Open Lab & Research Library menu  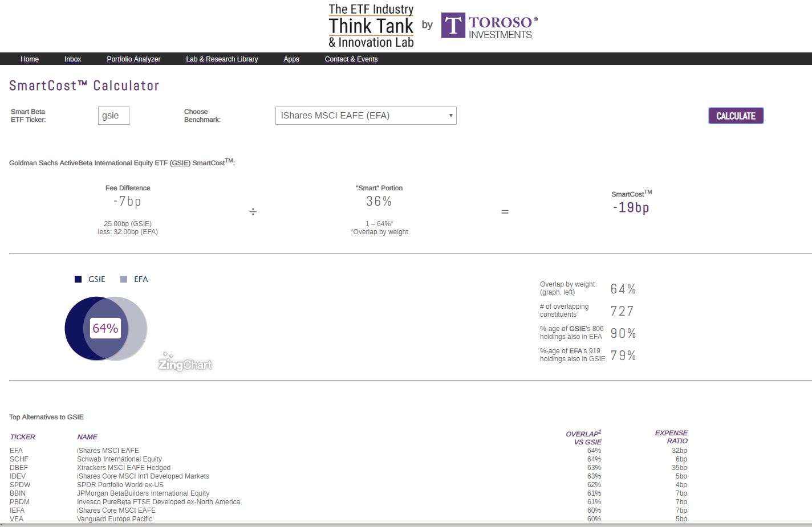coord(222,59)
